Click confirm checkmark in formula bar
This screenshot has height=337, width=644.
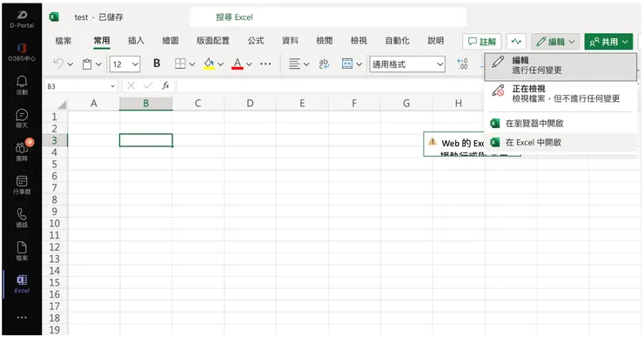148,85
